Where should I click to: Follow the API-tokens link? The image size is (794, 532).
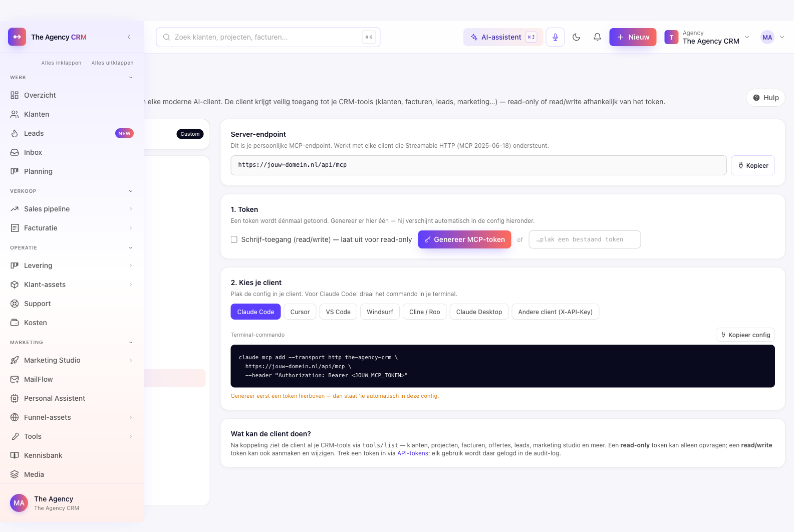pyautogui.click(x=413, y=453)
